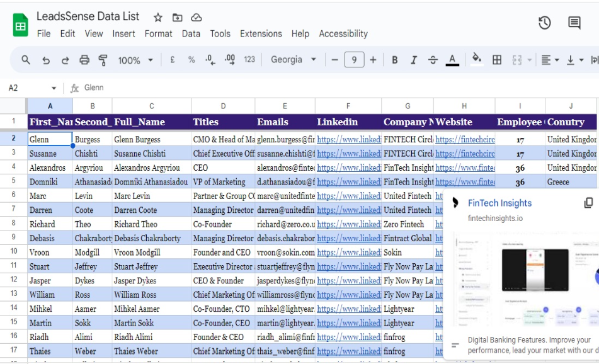This screenshot has width=599, height=364.
Task: Open the comments panel icon
Action: (x=574, y=23)
